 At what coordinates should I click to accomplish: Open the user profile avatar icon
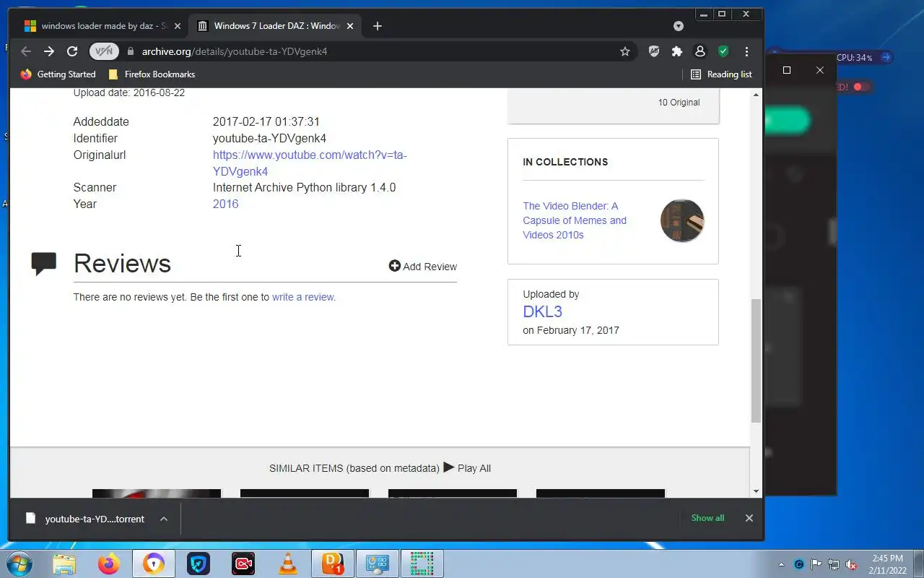[699, 51]
